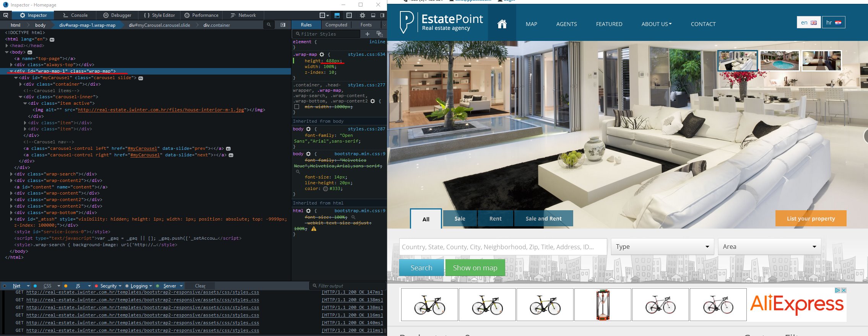The width and height of the screenshot is (868, 336).
Task: Open the ABOUT US dropdown menu
Action: [657, 24]
